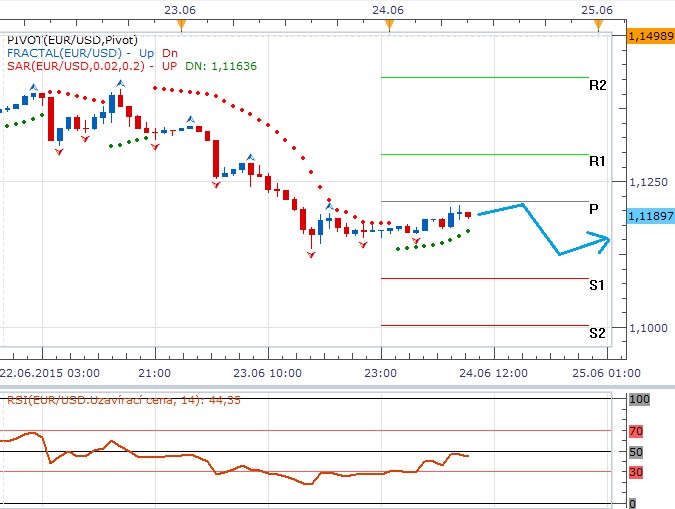675x509 pixels.
Task: Select the FRACTAL(EUR/USD) indicator label
Action: point(63,52)
